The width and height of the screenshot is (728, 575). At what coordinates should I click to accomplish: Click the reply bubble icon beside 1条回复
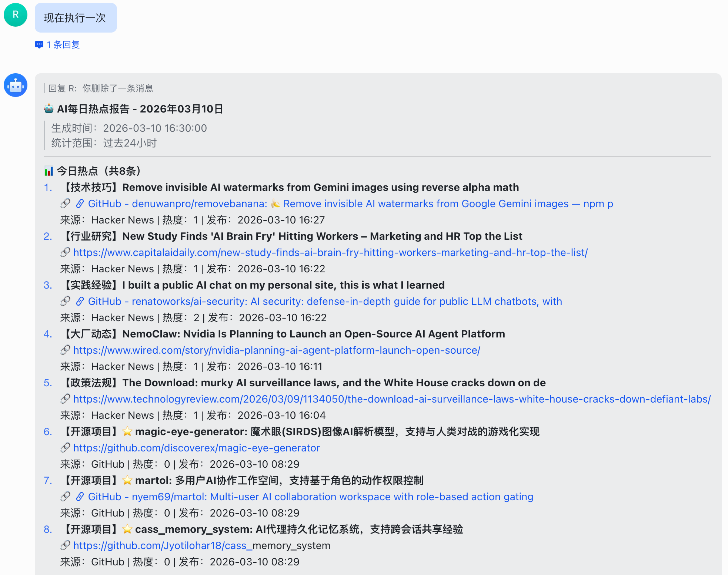[39, 45]
